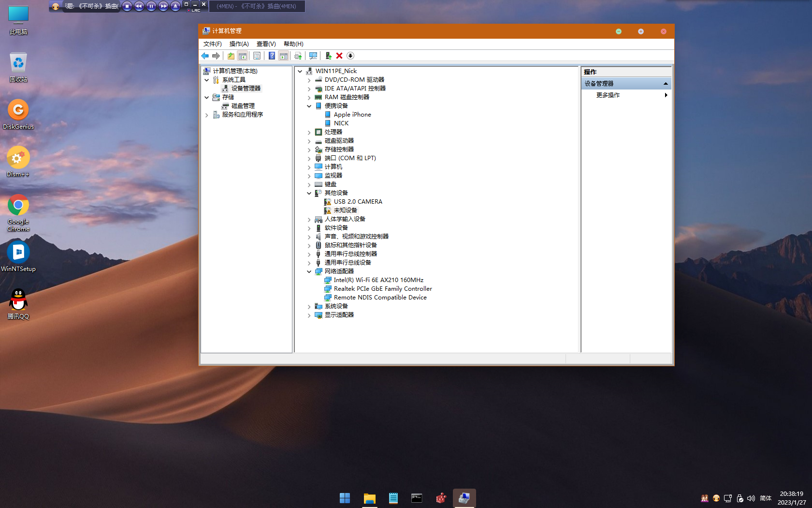The image size is (812, 508).
Task: Click the safely remove USB tray icon
Action: point(739,498)
